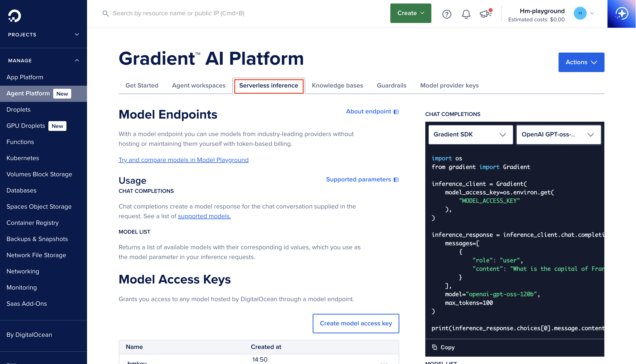Screen dimensions: 636x364
Task: Open Try and compare models in Model Playground
Action: point(183,160)
